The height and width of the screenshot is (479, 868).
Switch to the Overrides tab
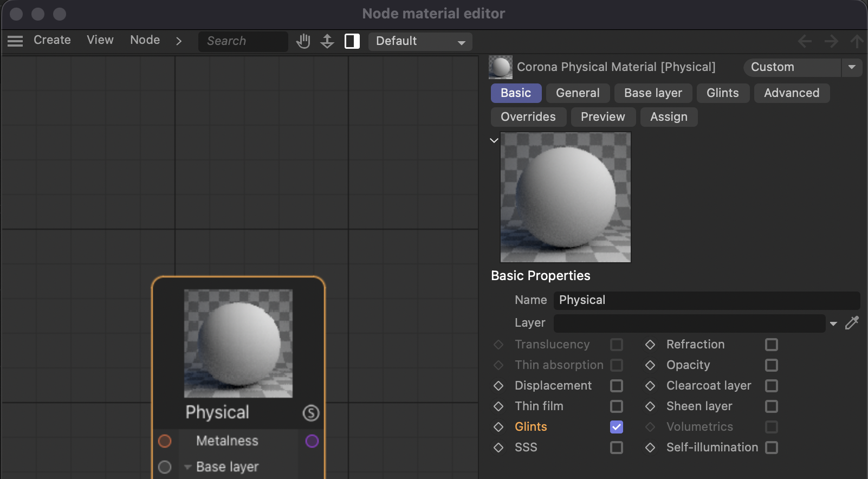pos(528,117)
